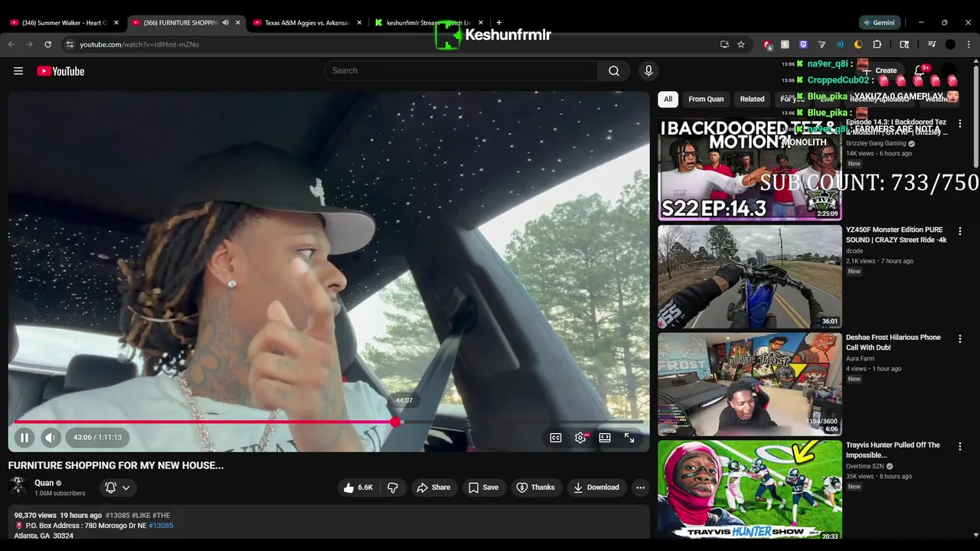Open the Chrome profile avatar
This screenshot has height=551, width=980.
tap(950, 44)
